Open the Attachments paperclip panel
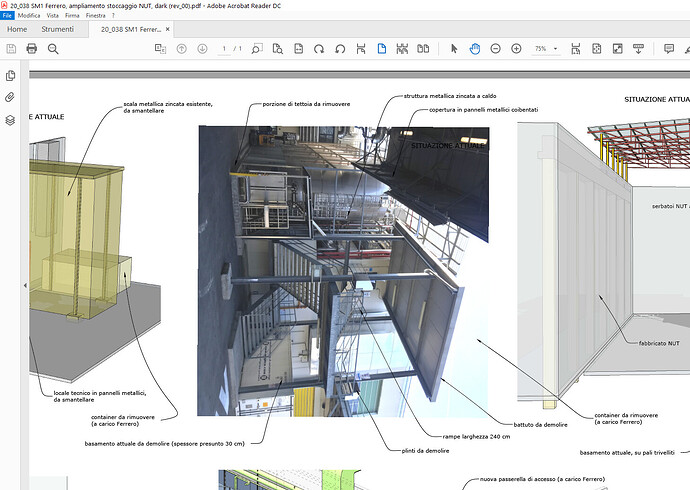 click(11, 97)
